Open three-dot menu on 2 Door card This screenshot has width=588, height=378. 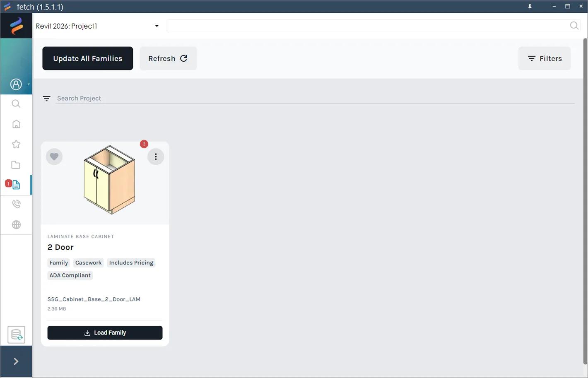[x=156, y=156]
